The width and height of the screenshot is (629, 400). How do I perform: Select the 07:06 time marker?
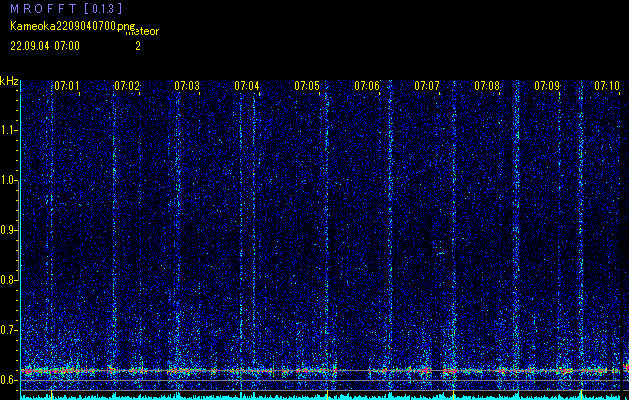pos(367,85)
